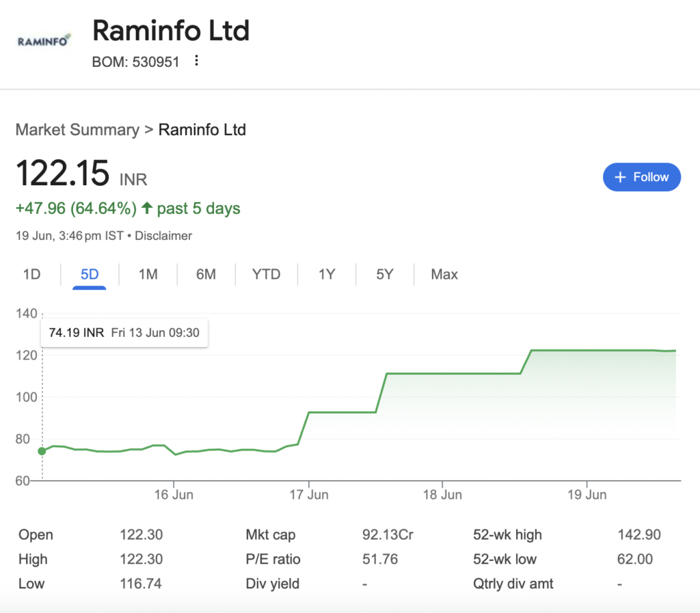Select the 1Y chart range
Screen dimensions: 700x613
326,274
